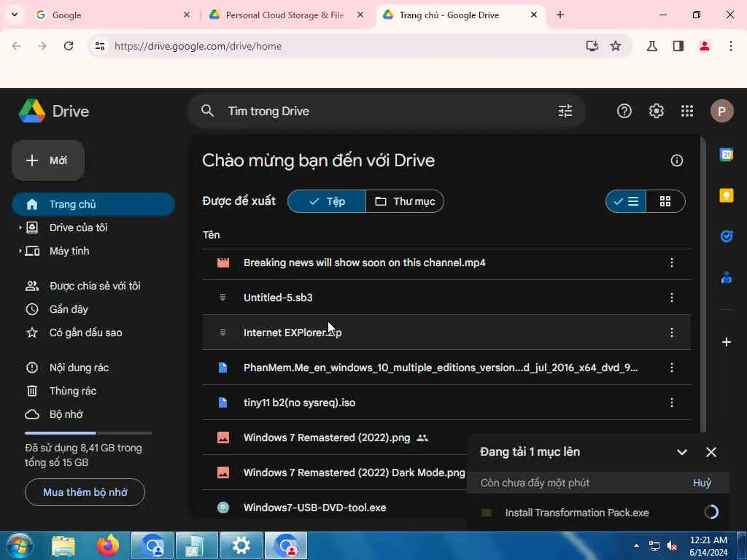
Task: Open more actions for Breaking news mp4 file
Action: (x=672, y=262)
